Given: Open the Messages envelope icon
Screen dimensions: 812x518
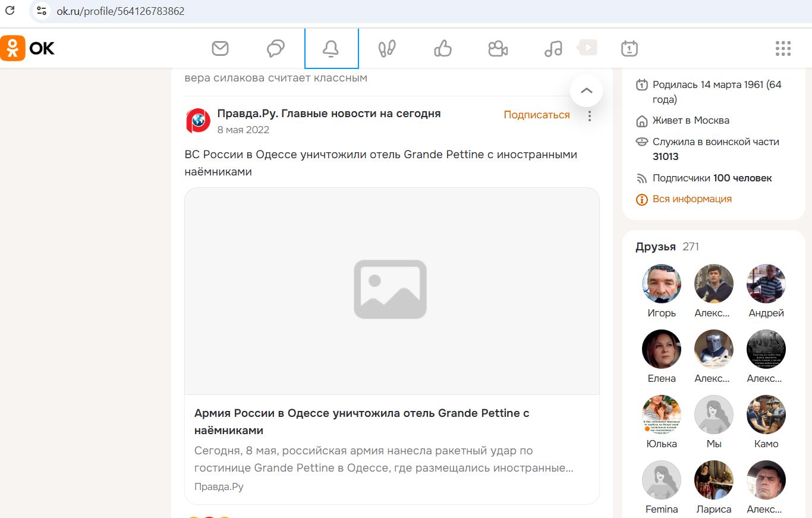Looking at the screenshot, I should (221, 48).
